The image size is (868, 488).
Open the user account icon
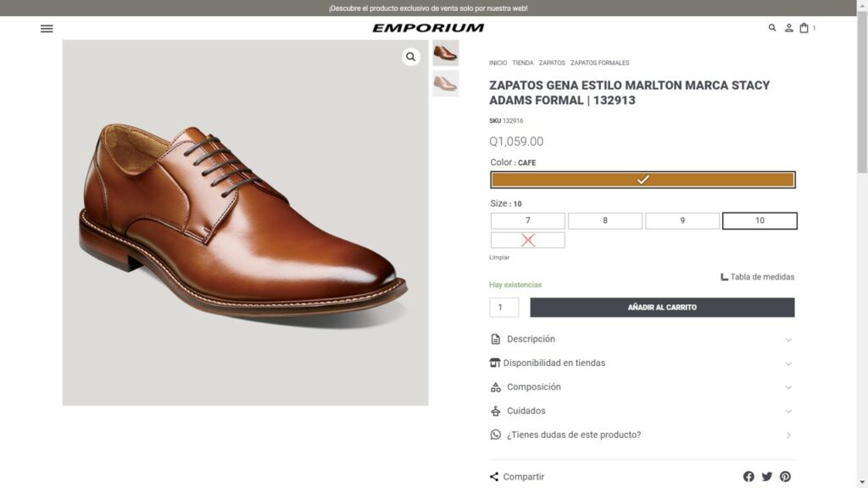tap(788, 28)
